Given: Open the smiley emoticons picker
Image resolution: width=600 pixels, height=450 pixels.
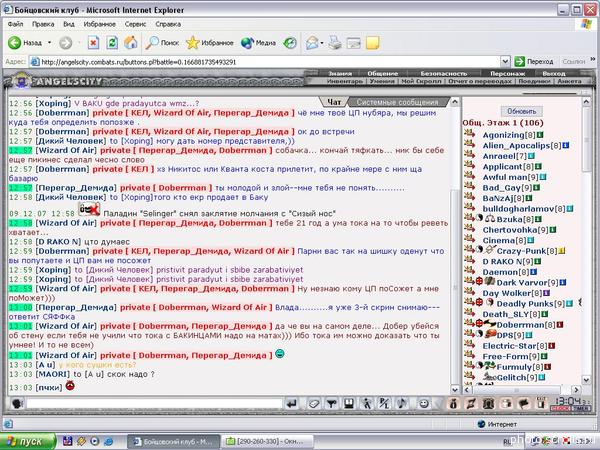Looking at the screenshot, I should click(x=423, y=403).
